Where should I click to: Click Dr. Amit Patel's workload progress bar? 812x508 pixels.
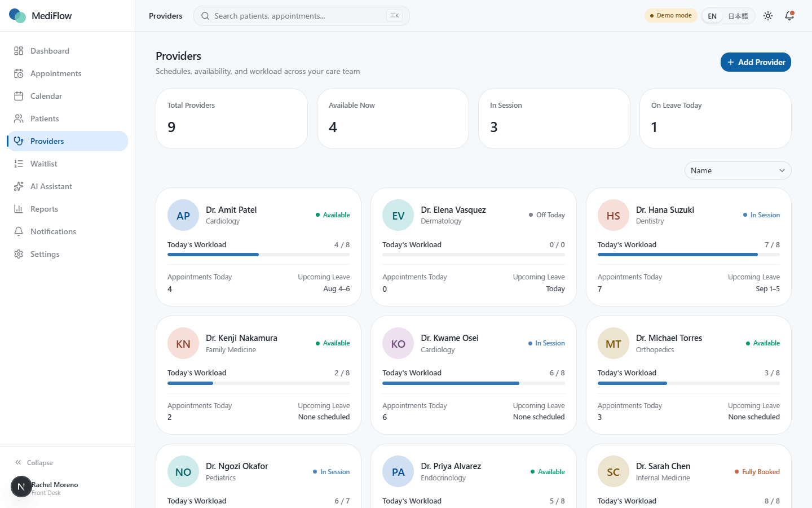point(258,255)
